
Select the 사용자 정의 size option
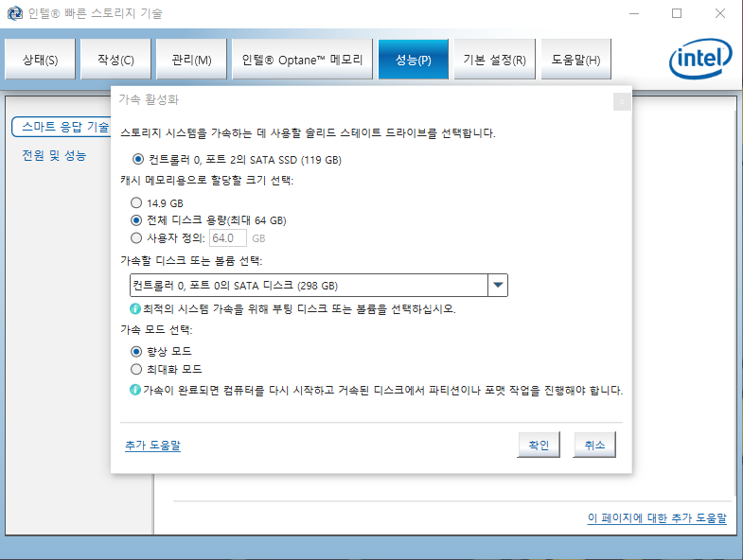(x=136, y=237)
